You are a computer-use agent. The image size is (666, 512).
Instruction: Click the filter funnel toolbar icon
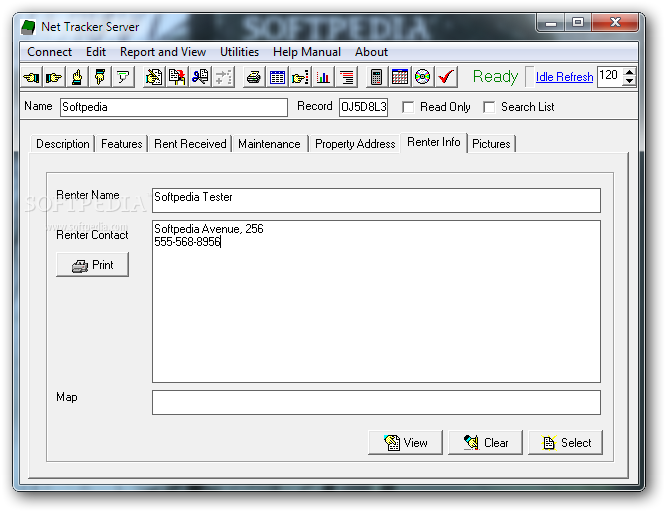click(123, 77)
